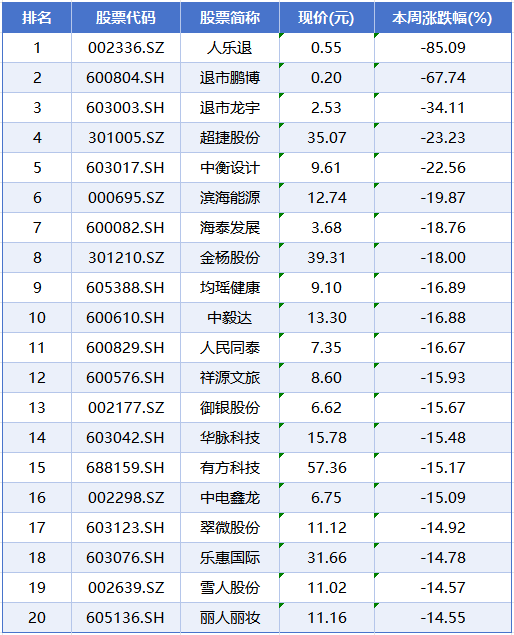The image size is (514, 635).
Task: Select the 滨海能源 name cell
Action: click(230, 198)
